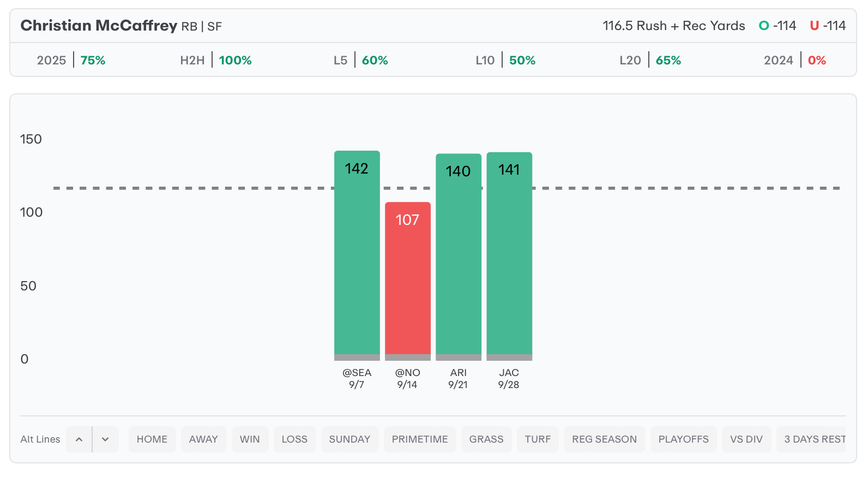Raise the alt line with up chevron
This screenshot has width=868, height=477.
79,439
